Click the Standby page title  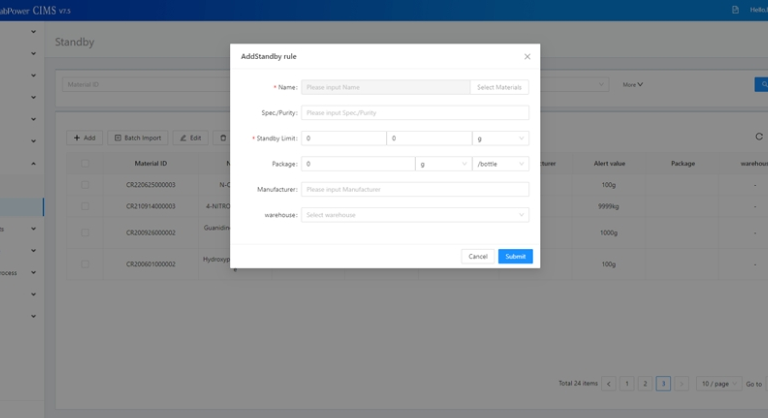(x=74, y=42)
